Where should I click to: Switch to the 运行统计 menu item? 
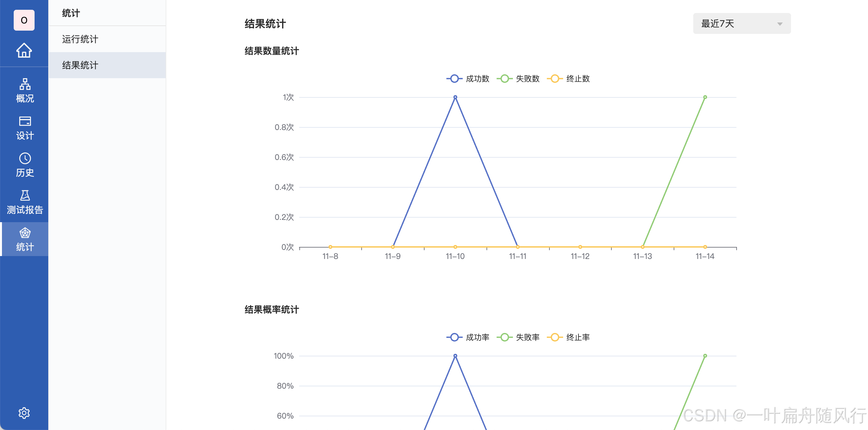point(80,39)
